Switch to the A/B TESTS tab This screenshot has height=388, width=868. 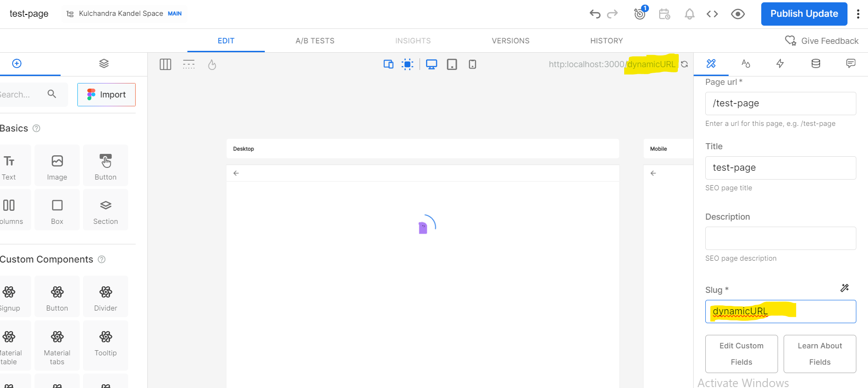[x=315, y=41]
